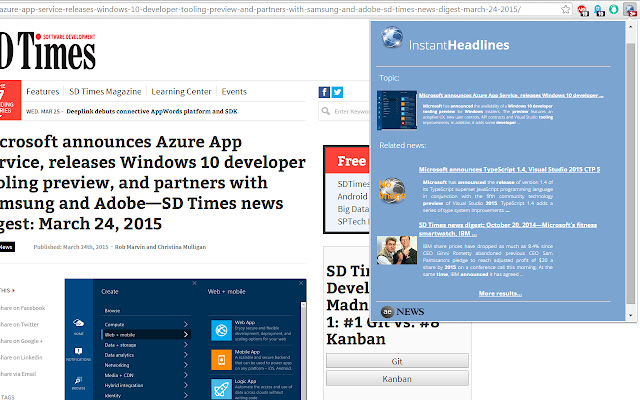Click Browse entry in Azure Create panel
This screenshot has width=640, height=400.
(x=112, y=311)
